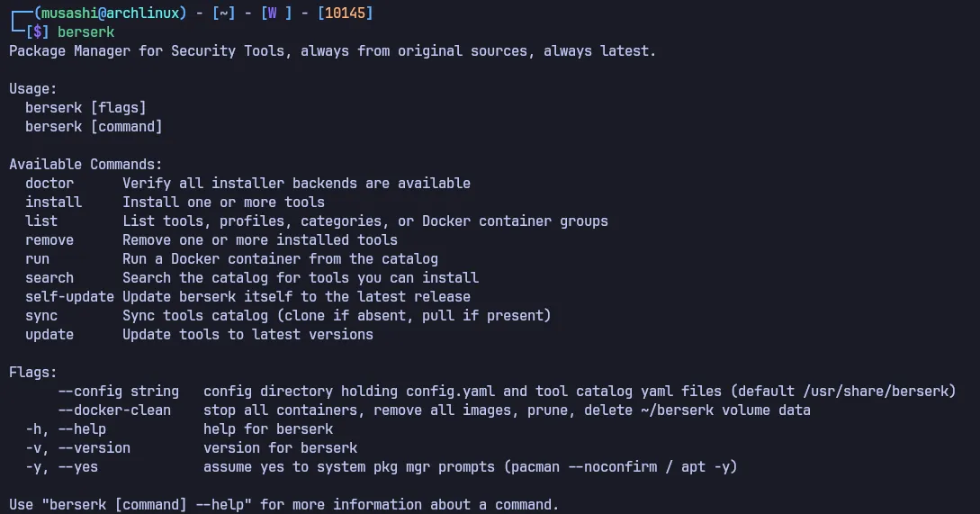Image resolution: width=980 pixels, height=514 pixels.
Task: Select the 'doctor' command name
Action: 49,184
